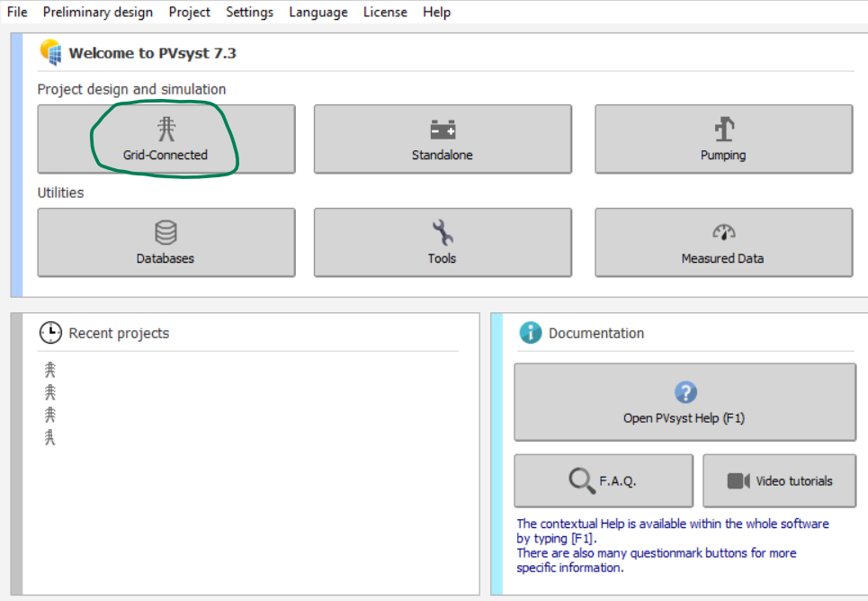Click the Documentation info icon

[x=531, y=332]
